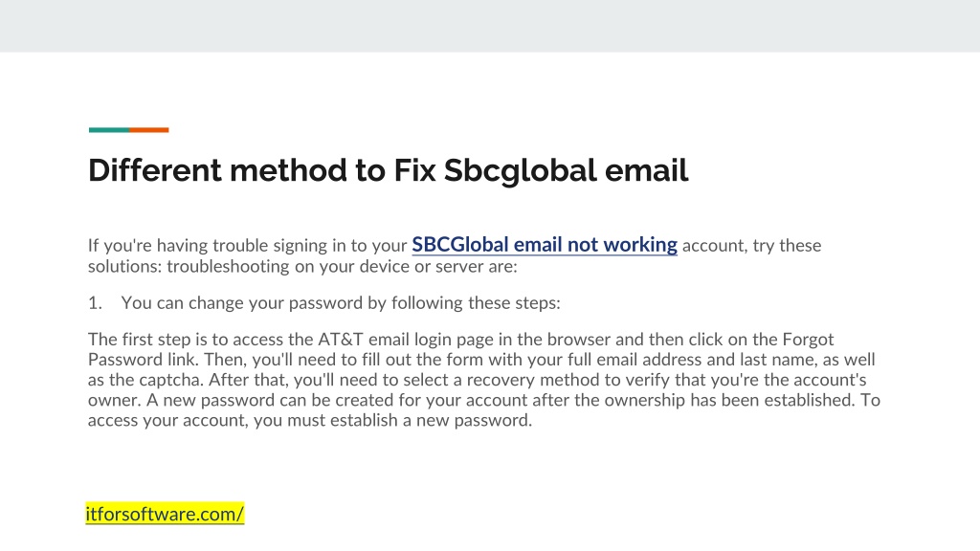The height and width of the screenshot is (551, 980).
Task: Click the yellow highlight behind footer URL
Action: pos(165,514)
